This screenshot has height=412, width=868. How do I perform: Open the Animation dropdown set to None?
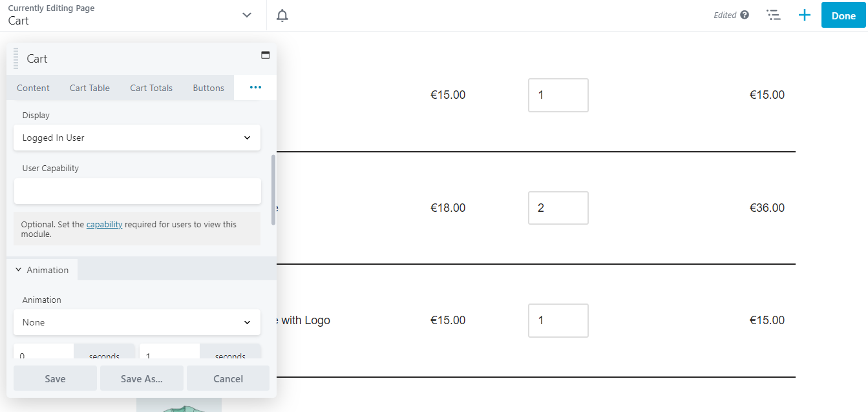136,322
